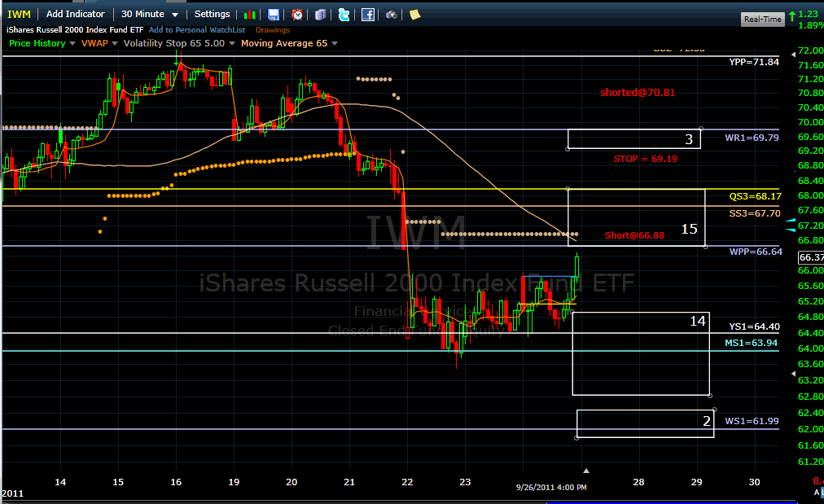
Task: Click the 9/26/2011 4:00 PM date label
Action: [x=551, y=487]
